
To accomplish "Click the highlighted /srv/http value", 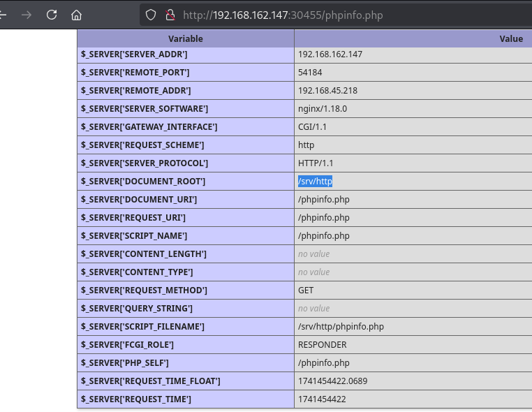I will 315,182.
